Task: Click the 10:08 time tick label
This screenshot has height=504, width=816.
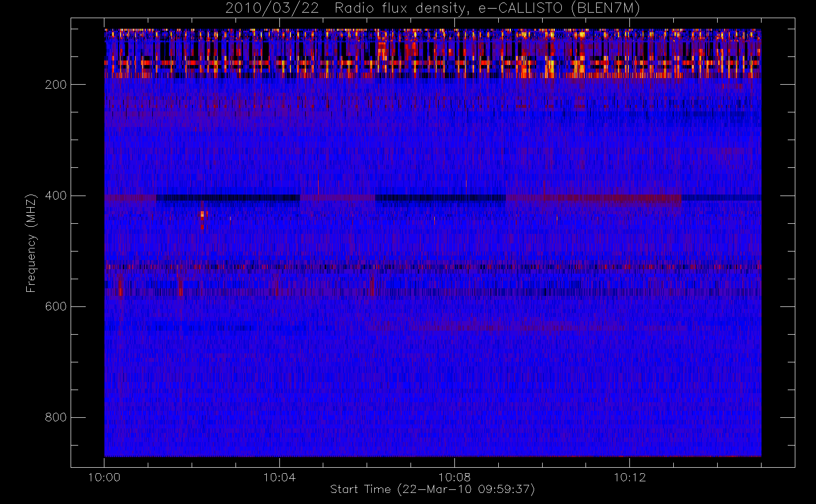Action: coord(454,477)
